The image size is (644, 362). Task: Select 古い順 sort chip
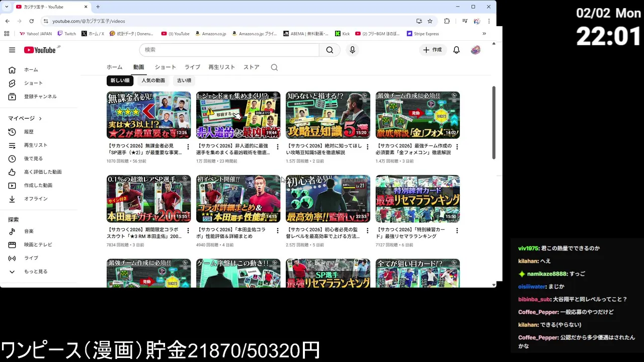tap(184, 80)
